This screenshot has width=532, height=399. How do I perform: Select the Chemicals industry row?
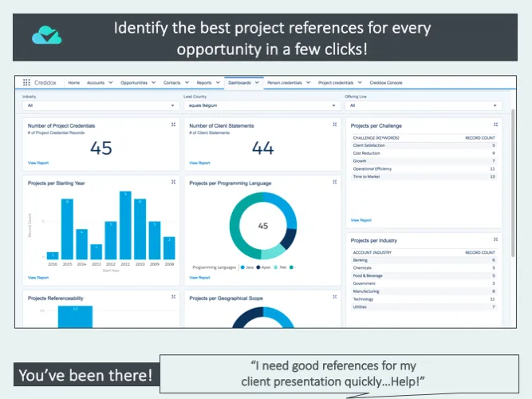[424, 268]
